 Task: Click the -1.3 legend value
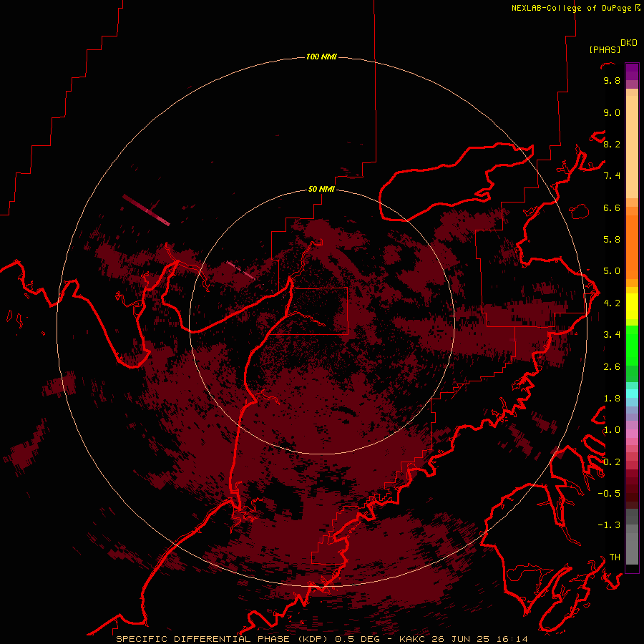[x=609, y=525]
